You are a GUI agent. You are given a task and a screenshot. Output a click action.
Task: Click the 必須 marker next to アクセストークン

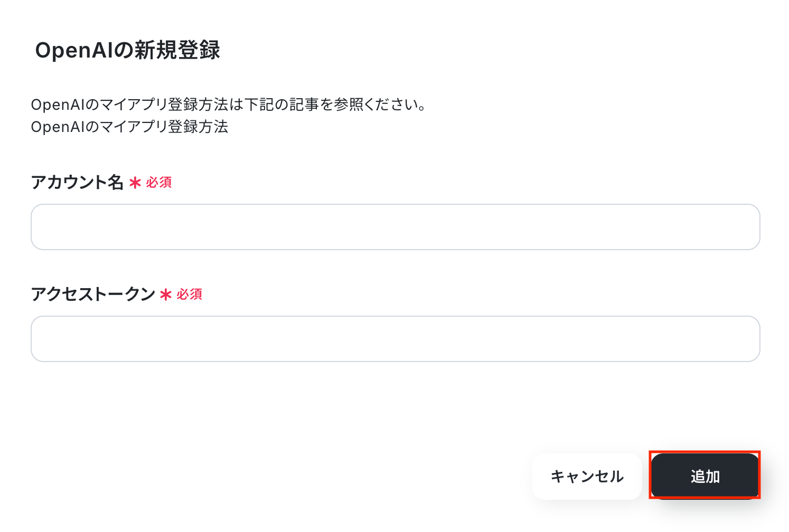pyautogui.click(x=190, y=294)
